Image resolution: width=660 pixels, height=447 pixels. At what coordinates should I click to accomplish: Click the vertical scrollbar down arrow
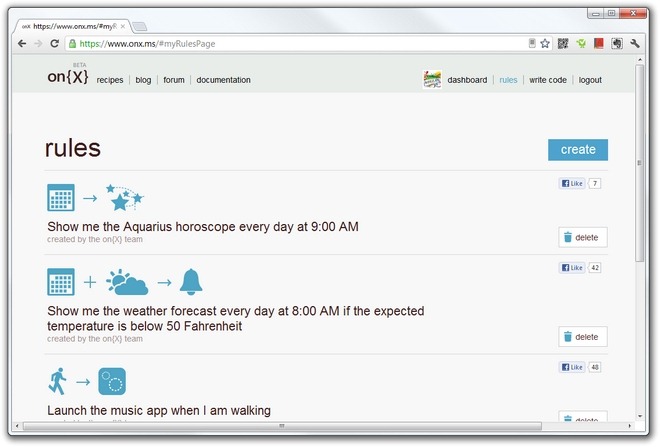click(x=640, y=416)
